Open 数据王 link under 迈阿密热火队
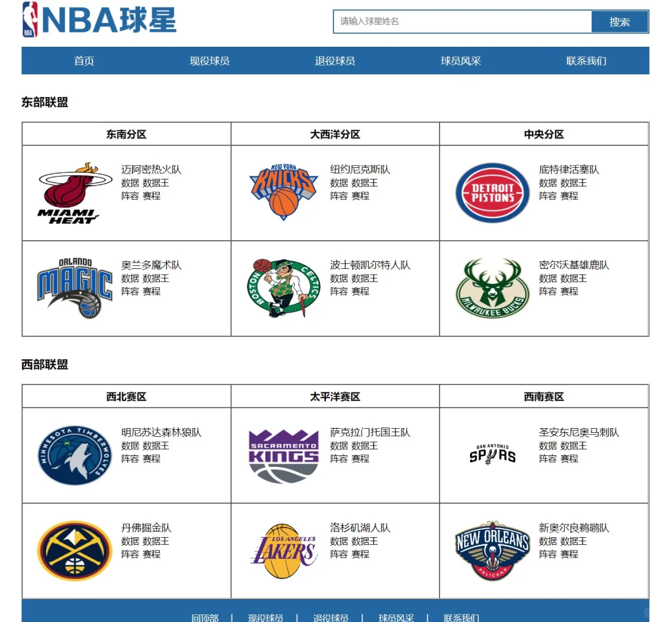Viewport: 672px width, 622px height. (x=156, y=183)
